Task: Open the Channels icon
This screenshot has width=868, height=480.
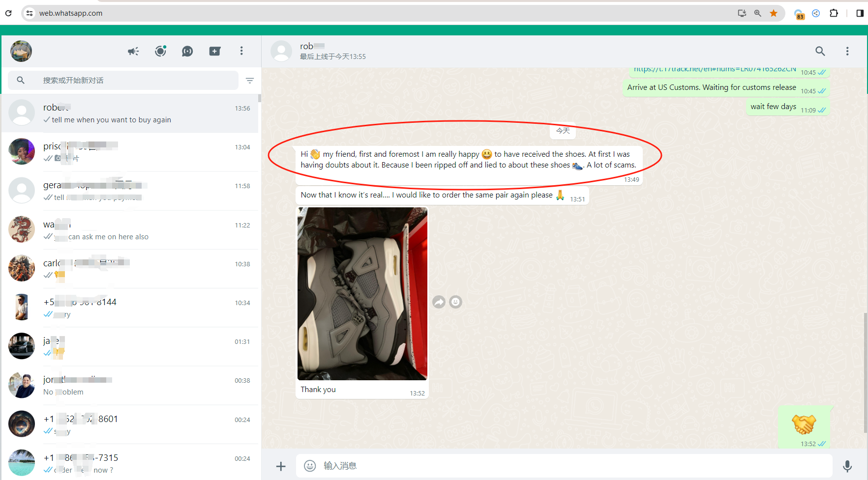Action: click(187, 51)
